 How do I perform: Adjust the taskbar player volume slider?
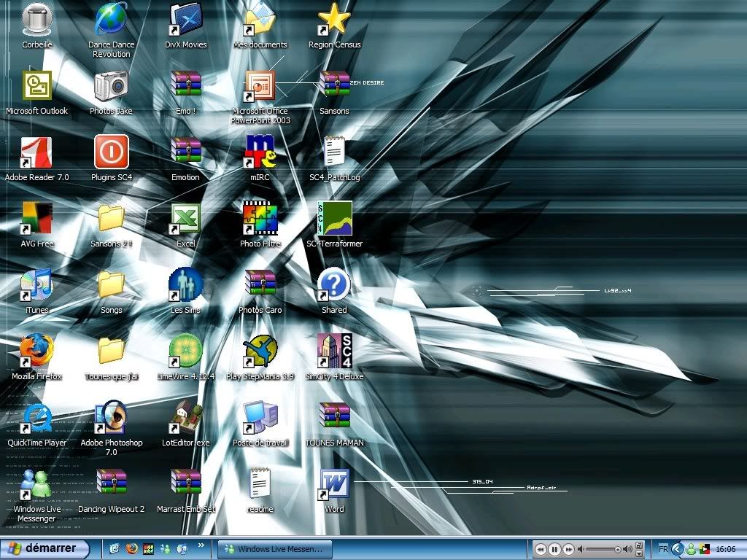click(603, 549)
